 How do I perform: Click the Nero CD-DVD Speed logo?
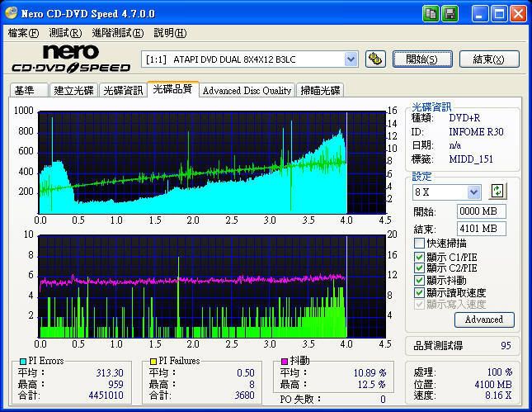[x=70, y=59]
